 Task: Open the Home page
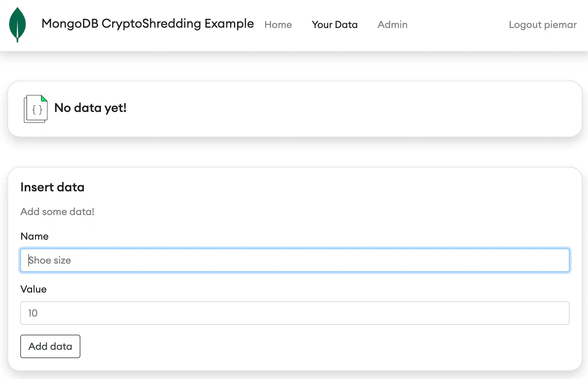coord(278,25)
